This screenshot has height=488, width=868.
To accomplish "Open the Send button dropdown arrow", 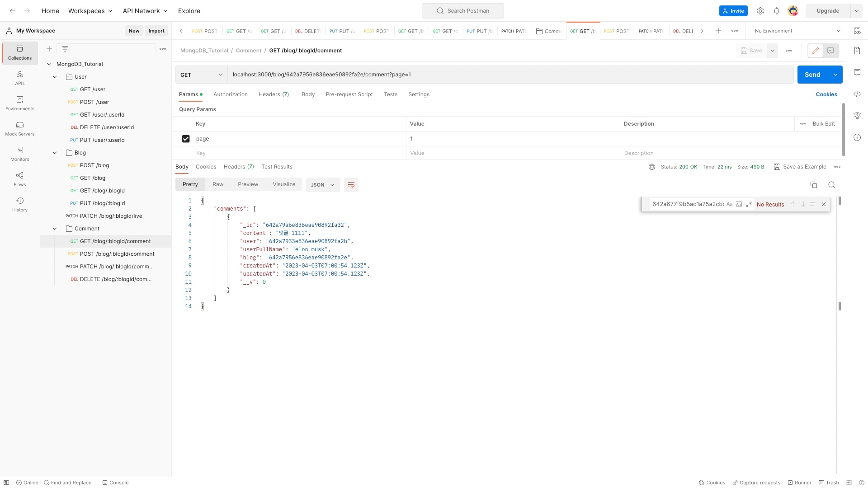I will pyautogui.click(x=835, y=75).
